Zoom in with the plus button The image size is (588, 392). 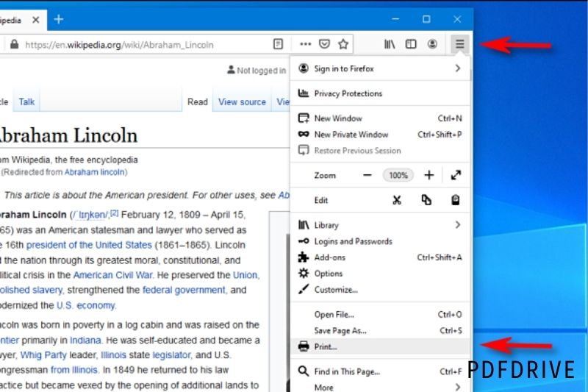429,175
